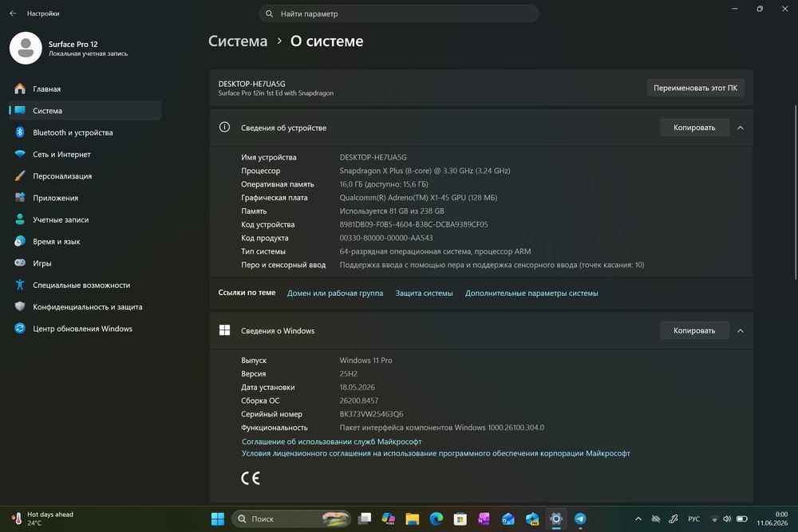Focus the Найти параметр search field
798x532 pixels.
point(399,14)
